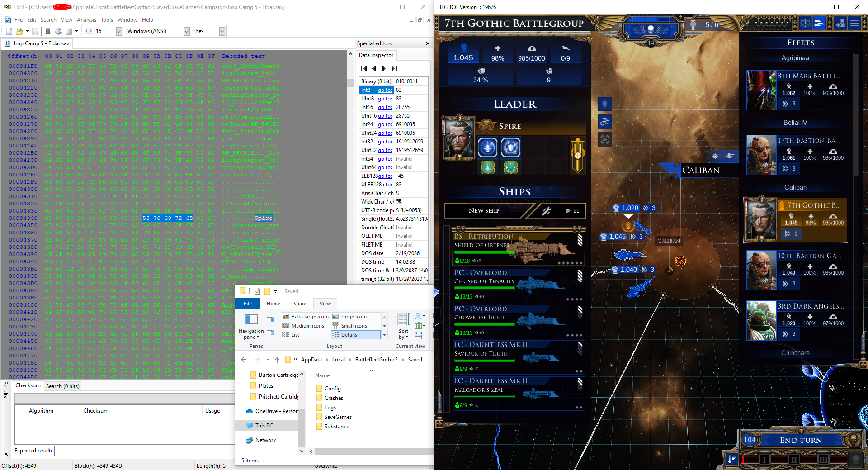Select the first blue leader skill icon
This screenshot has height=470, width=868.
487,147
